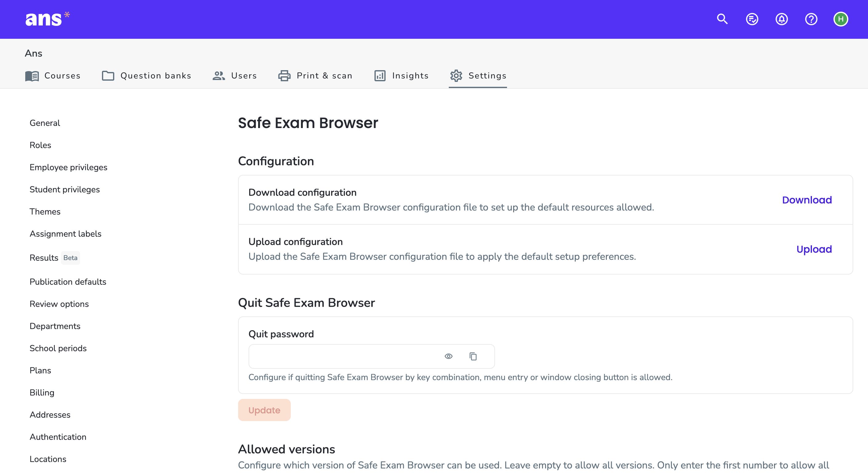Go to the Courses tab
This screenshot has height=474, width=868.
click(53, 76)
